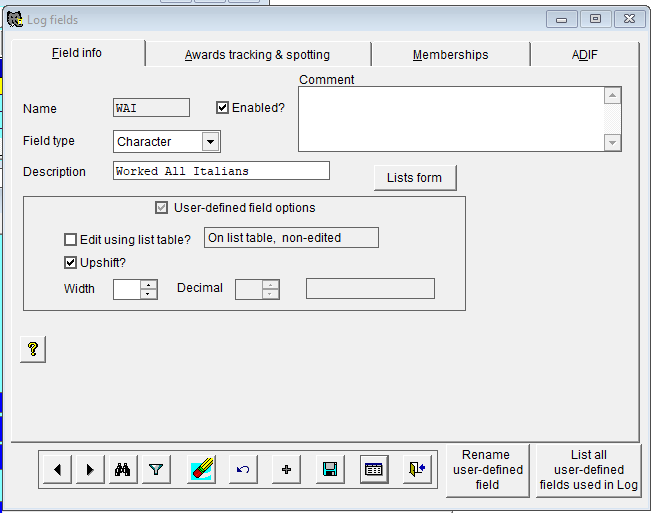Click the Lists form button

414,178
